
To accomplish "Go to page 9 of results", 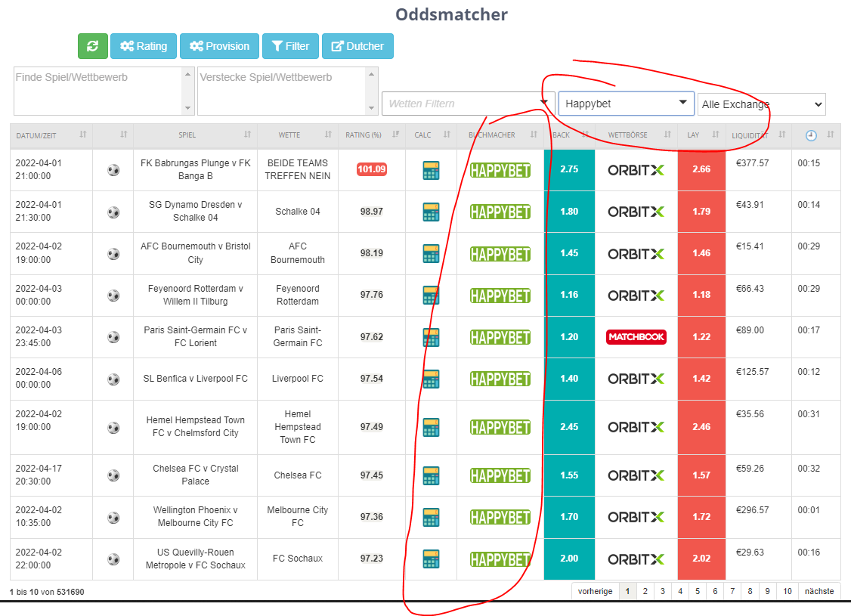I will tap(767, 591).
